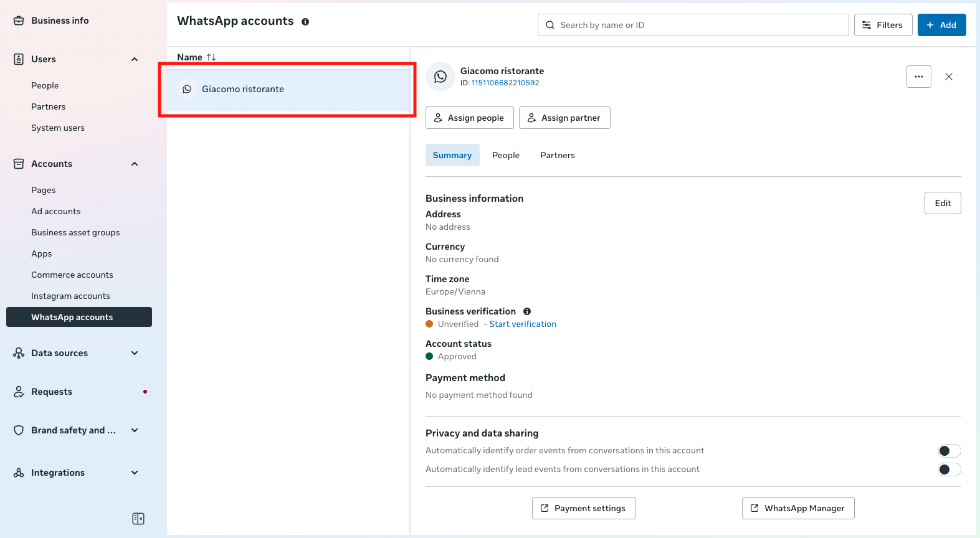This screenshot has height=538, width=980.
Task: Open Business asset groups in sidebar
Action: point(75,232)
